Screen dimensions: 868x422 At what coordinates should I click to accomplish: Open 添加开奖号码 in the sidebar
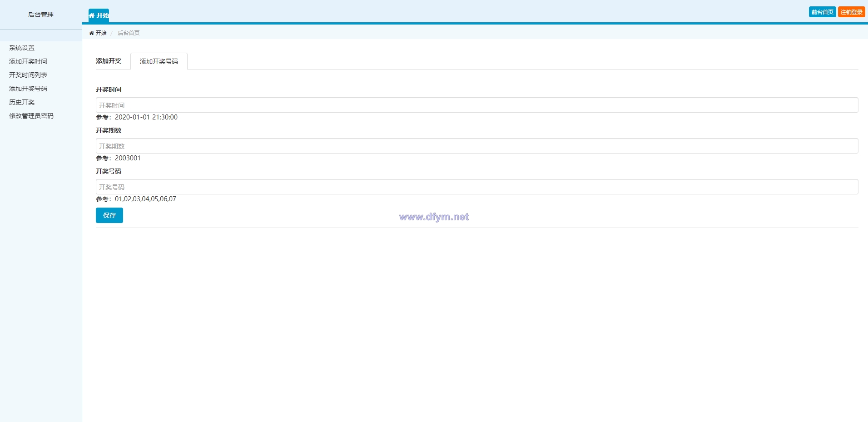pos(28,89)
